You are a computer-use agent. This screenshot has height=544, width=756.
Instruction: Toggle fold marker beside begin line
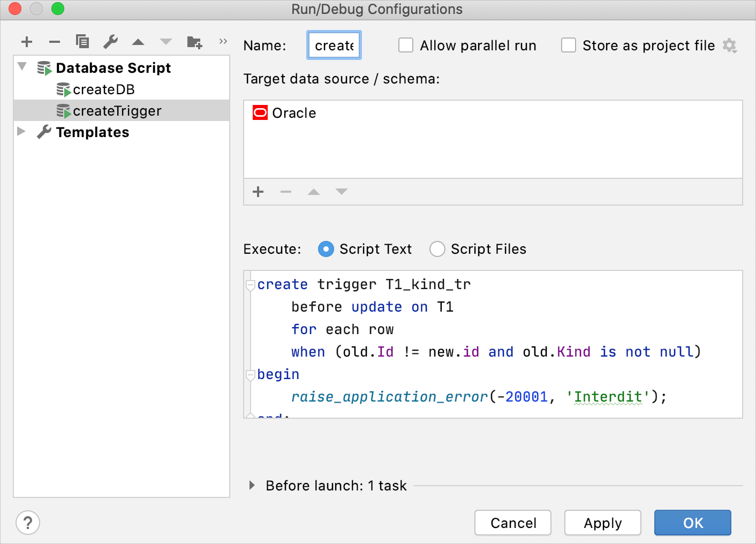250,375
